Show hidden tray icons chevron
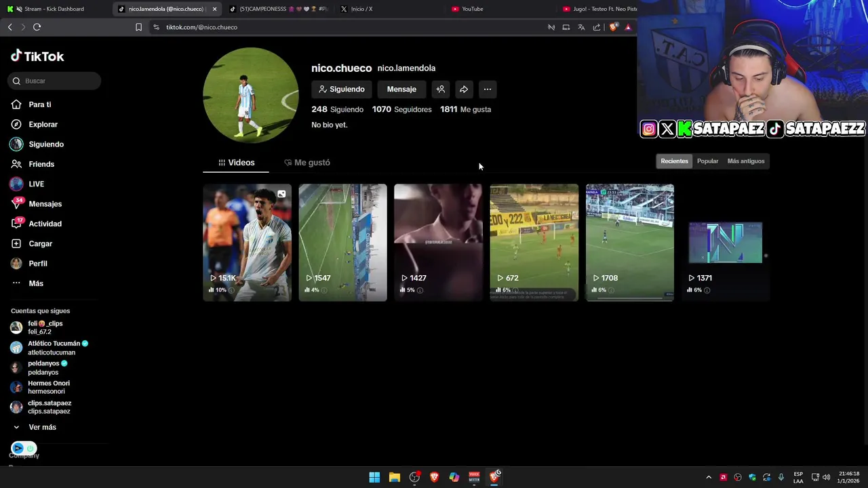868x488 pixels. pyautogui.click(x=709, y=477)
